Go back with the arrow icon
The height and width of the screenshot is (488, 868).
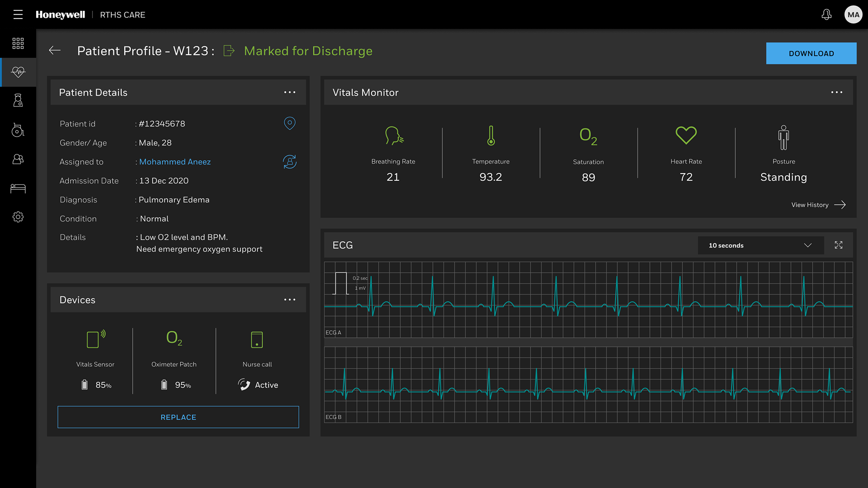click(x=55, y=51)
